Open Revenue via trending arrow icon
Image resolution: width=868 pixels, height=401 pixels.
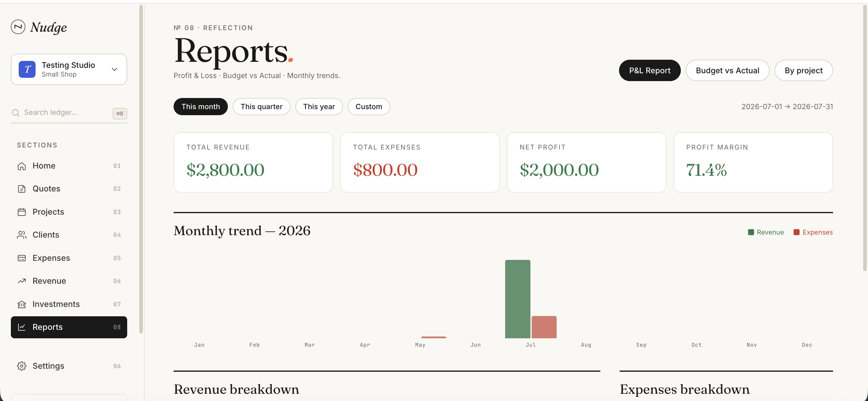[x=22, y=281]
